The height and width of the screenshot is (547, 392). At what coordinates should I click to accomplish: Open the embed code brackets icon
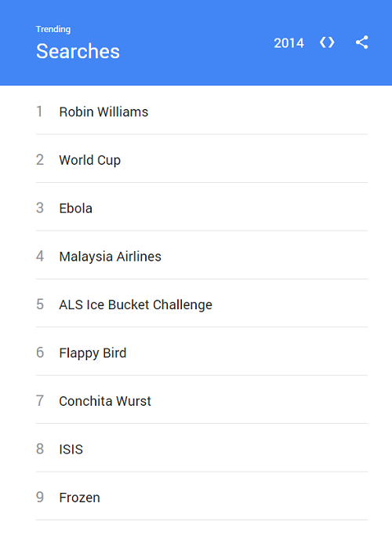pyautogui.click(x=327, y=42)
